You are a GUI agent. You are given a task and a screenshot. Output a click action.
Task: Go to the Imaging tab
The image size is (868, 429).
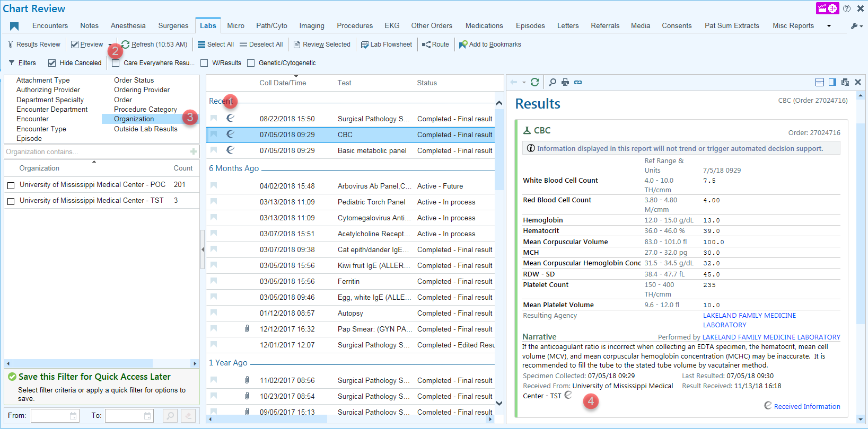[x=312, y=25]
